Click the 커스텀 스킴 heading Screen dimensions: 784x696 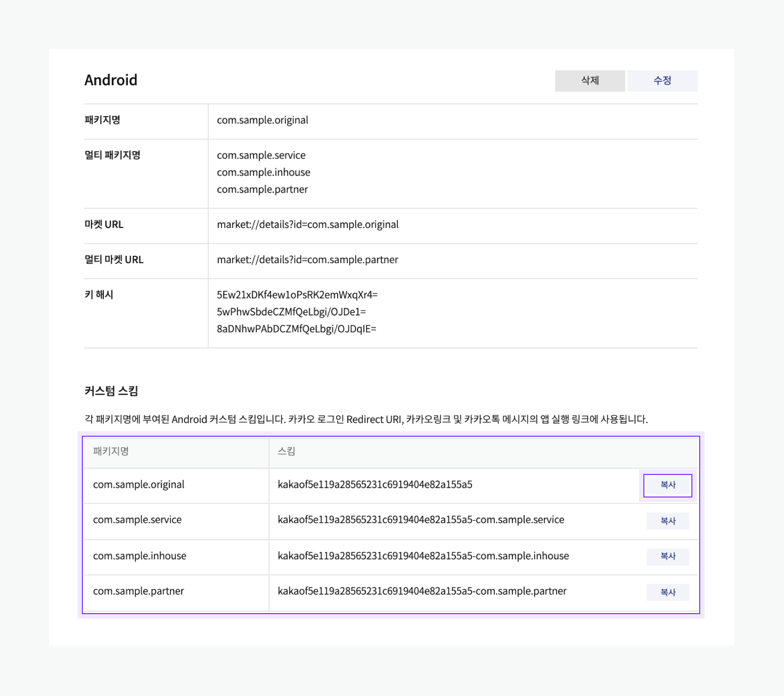(x=111, y=391)
